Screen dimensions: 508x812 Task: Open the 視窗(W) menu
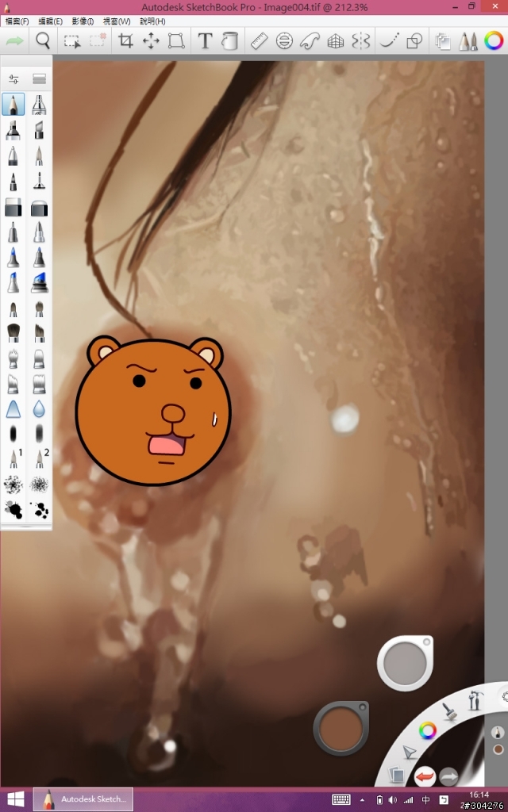pyautogui.click(x=117, y=21)
